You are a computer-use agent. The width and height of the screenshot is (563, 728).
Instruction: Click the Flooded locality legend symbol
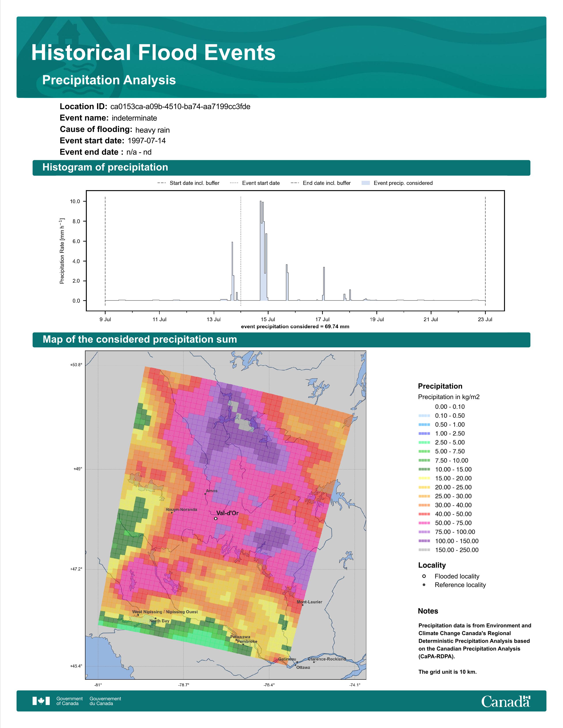(424, 576)
